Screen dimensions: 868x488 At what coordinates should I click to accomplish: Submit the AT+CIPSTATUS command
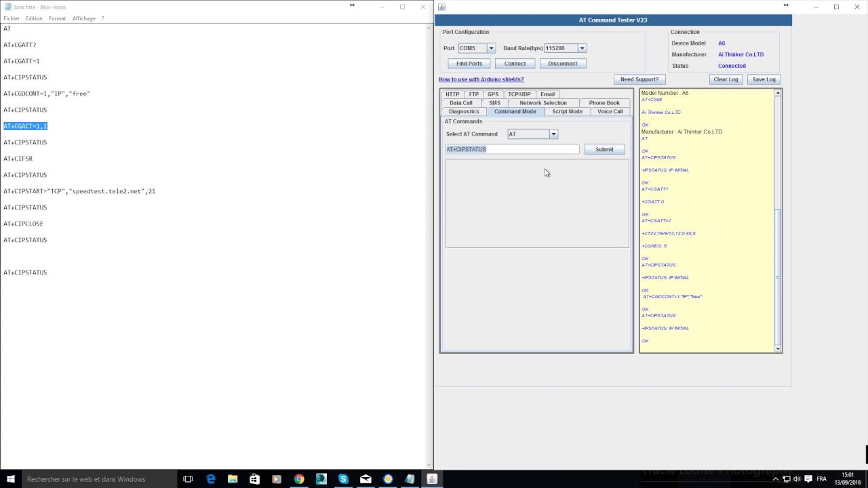coord(604,149)
